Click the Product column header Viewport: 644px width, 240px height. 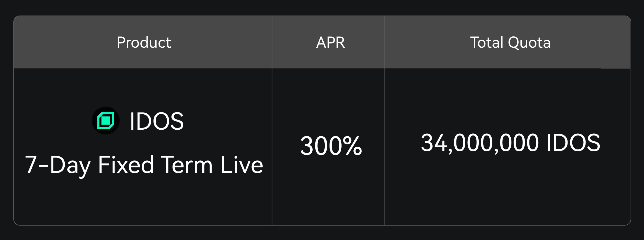[x=144, y=42]
